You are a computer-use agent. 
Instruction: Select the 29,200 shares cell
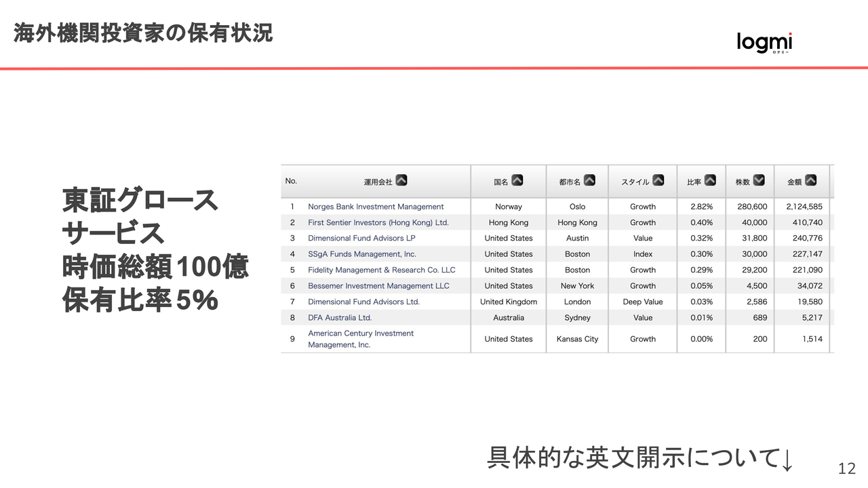(x=755, y=270)
